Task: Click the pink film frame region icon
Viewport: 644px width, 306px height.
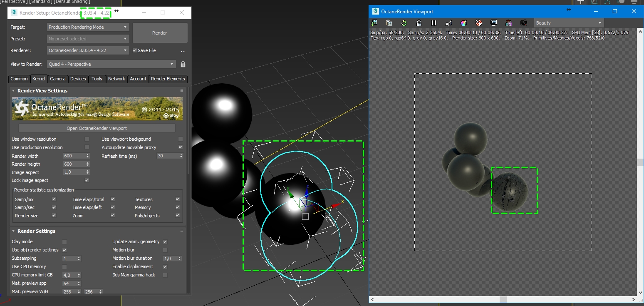Action: coord(508,23)
